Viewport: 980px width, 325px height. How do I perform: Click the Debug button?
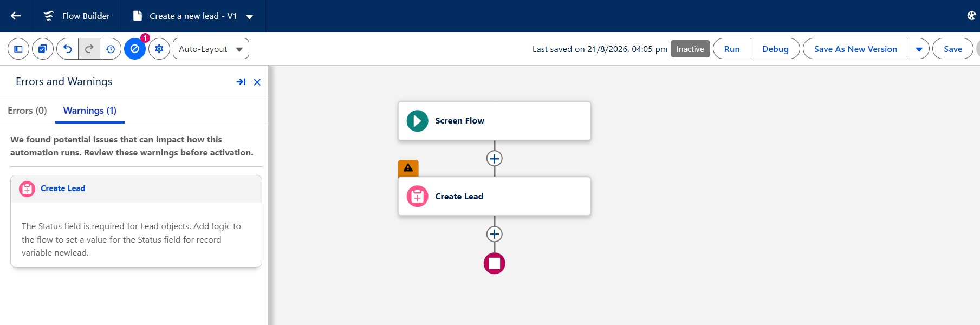[x=775, y=49]
